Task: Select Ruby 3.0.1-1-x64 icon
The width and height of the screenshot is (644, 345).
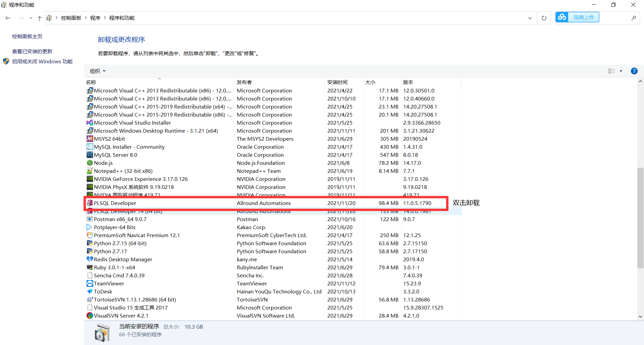Action: click(90, 267)
